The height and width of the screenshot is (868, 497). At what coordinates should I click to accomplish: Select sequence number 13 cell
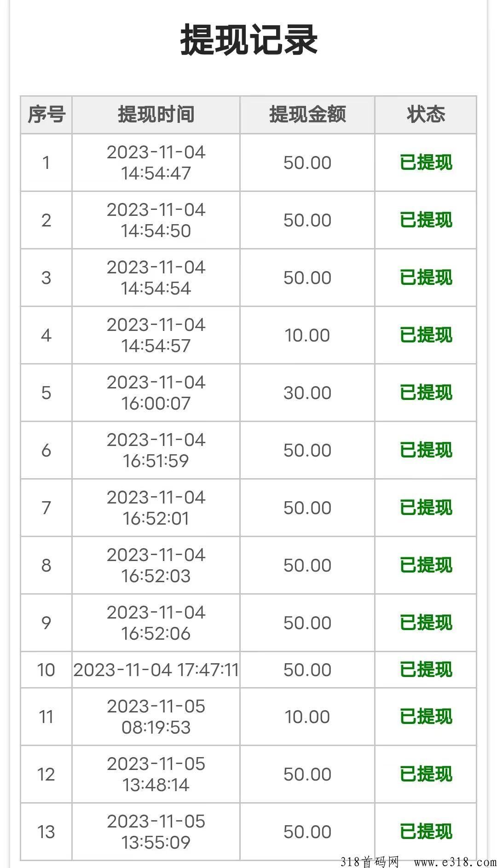pos(46,832)
